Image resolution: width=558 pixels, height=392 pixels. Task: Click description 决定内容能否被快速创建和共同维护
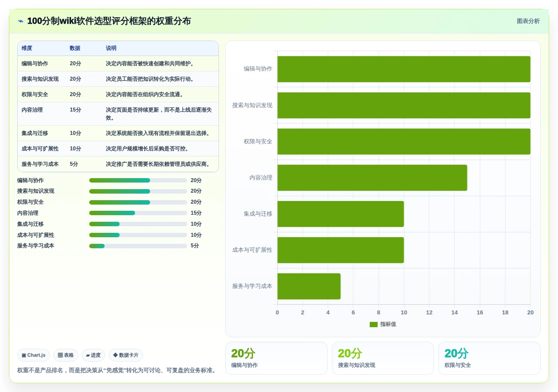[x=151, y=63]
